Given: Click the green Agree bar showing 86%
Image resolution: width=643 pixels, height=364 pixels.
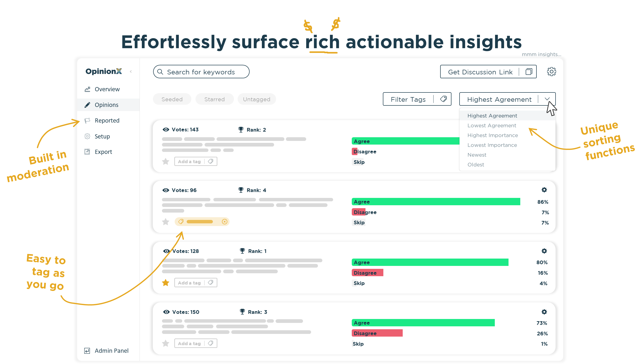Looking at the screenshot, I should 436,202.
